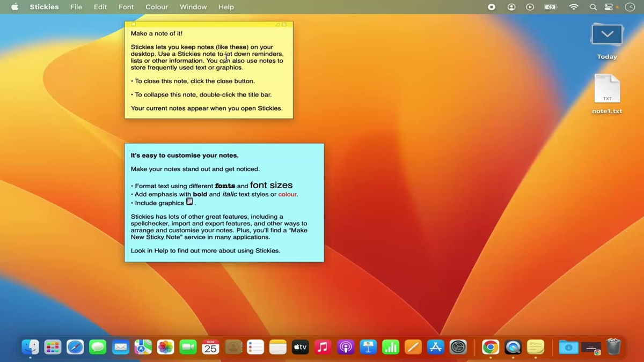Viewport: 644px width, 362px height.
Task: Click "Your current notes appear" line in yellow note
Action: pyautogui.click(x=207, y=108)
